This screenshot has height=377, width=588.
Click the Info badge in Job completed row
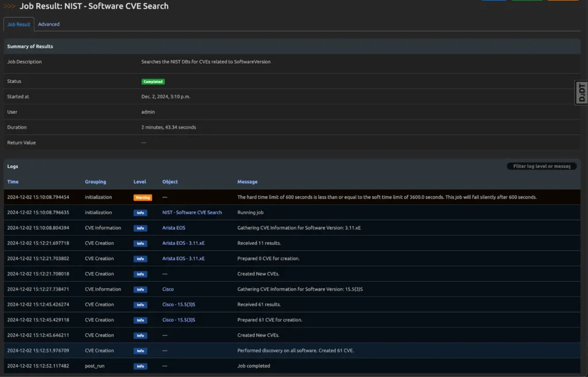coord(140,366)
